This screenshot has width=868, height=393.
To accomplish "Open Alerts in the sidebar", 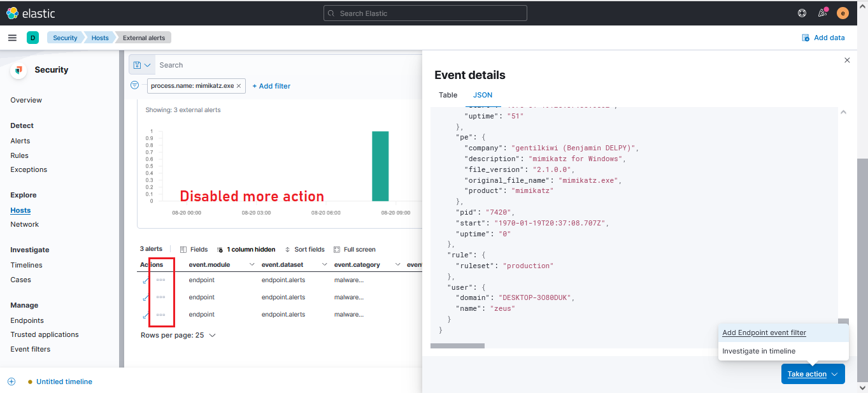I will (x=20, y=141).
